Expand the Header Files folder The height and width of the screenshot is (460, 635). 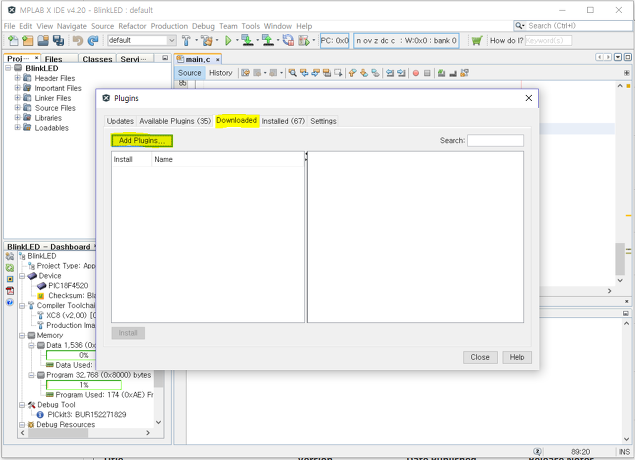tap(17, 77)
